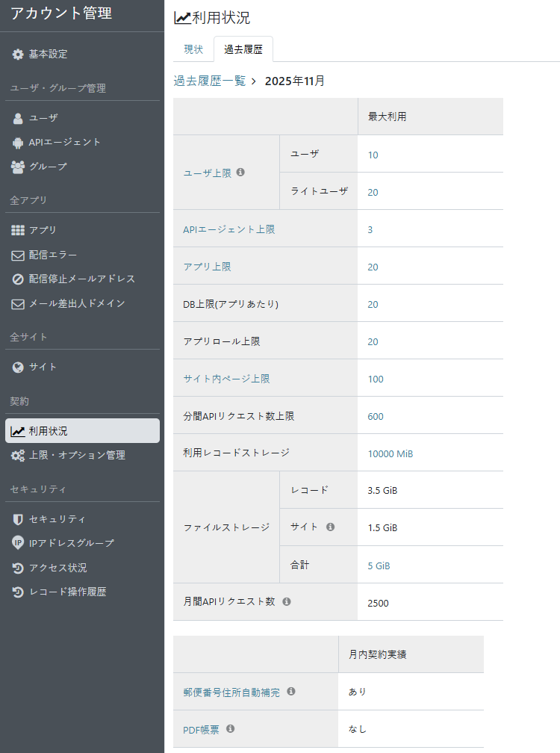Go back to 過去履歴一覧 breadcrumb link

[209, 81]
